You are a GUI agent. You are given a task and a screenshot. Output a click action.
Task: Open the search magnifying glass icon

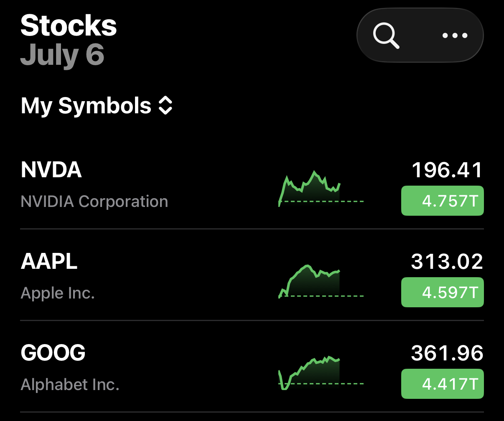coord(386,36)
